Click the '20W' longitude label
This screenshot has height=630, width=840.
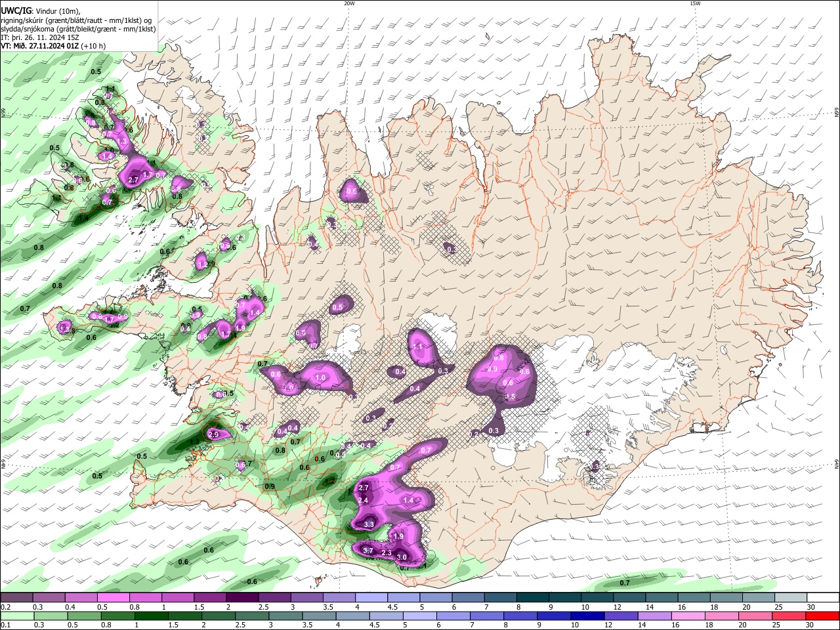point(349,3)
